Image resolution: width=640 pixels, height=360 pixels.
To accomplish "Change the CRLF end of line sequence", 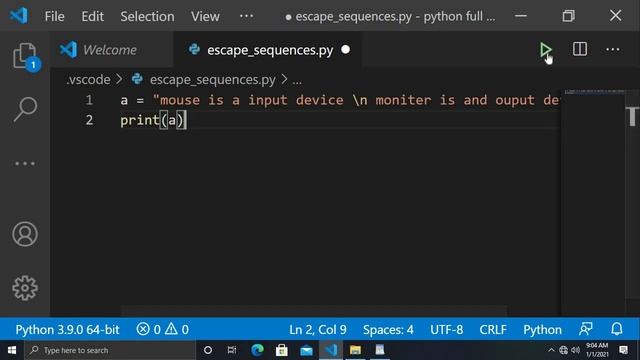I will pos(493,329).
